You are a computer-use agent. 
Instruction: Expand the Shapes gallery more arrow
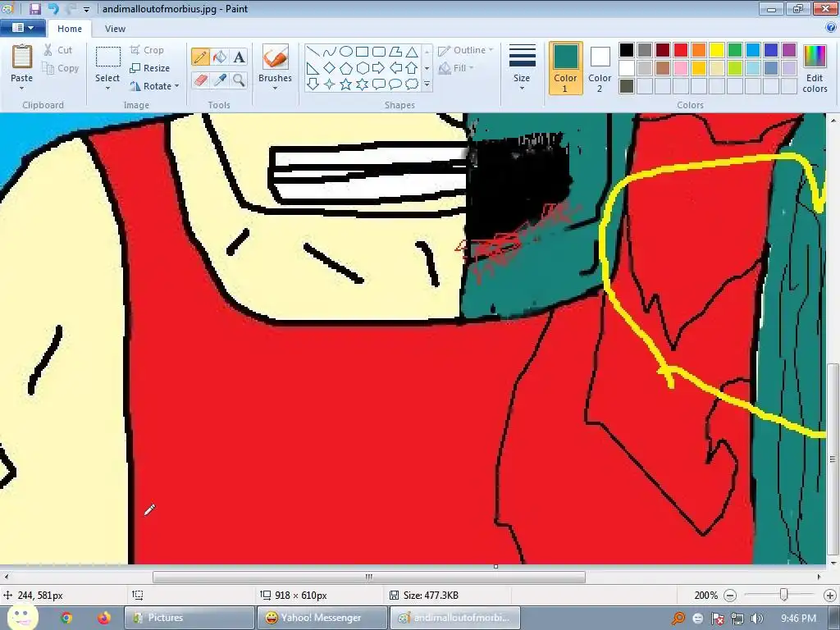pos(427,84)
